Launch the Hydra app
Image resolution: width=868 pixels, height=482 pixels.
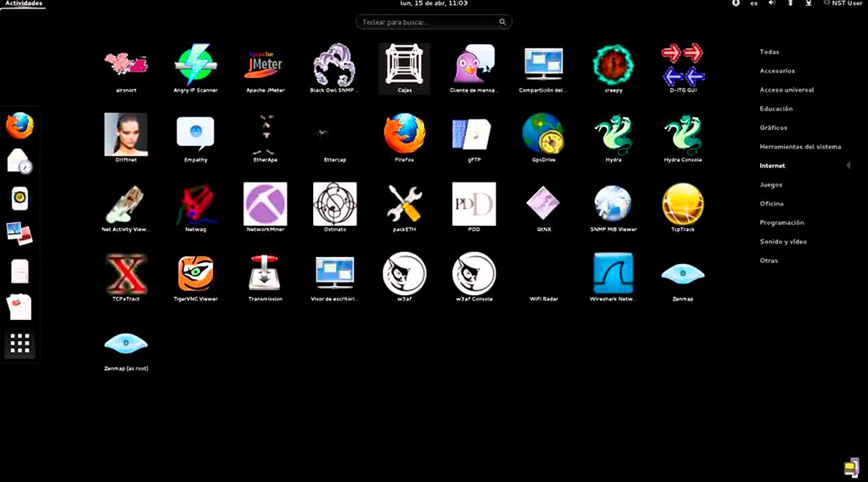[613, 138]
